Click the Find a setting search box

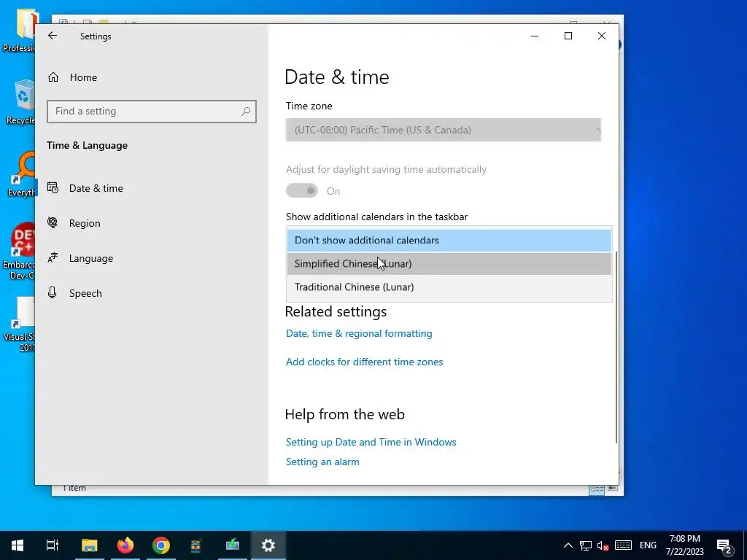point(152,111)
